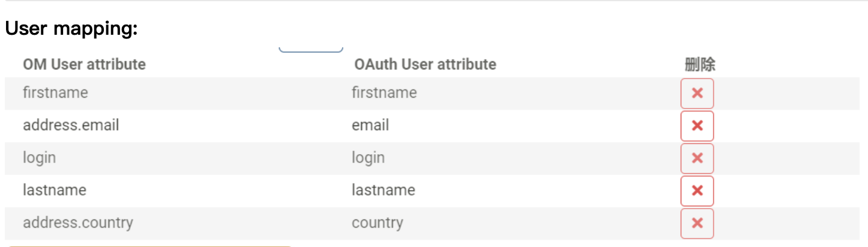
Task: Click the partially visible button above the table
Action: (311, 49)
